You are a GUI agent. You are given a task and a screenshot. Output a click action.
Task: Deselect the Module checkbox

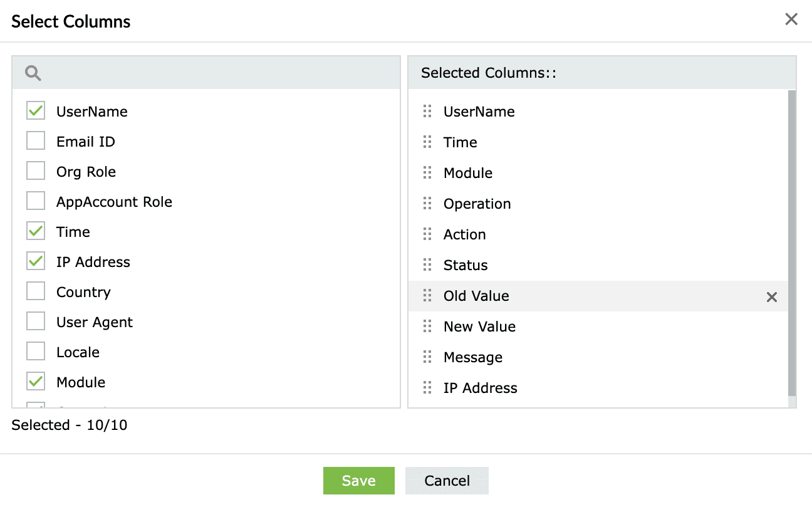pyautogui.click(x=36, y=382)
